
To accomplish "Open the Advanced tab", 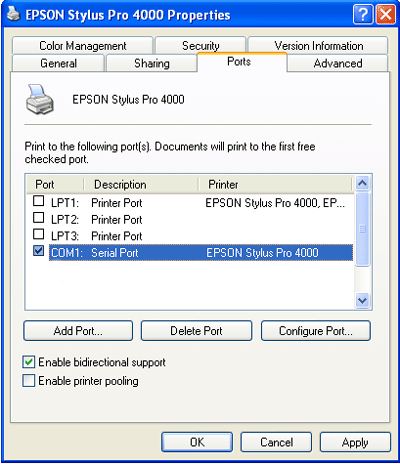I will [x=338, y=63].
